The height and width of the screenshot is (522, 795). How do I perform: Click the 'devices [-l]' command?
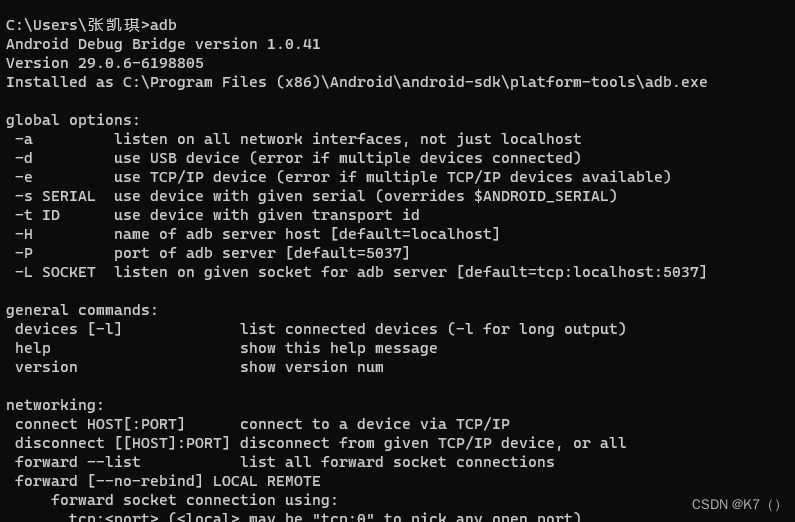tap(68, 329)
